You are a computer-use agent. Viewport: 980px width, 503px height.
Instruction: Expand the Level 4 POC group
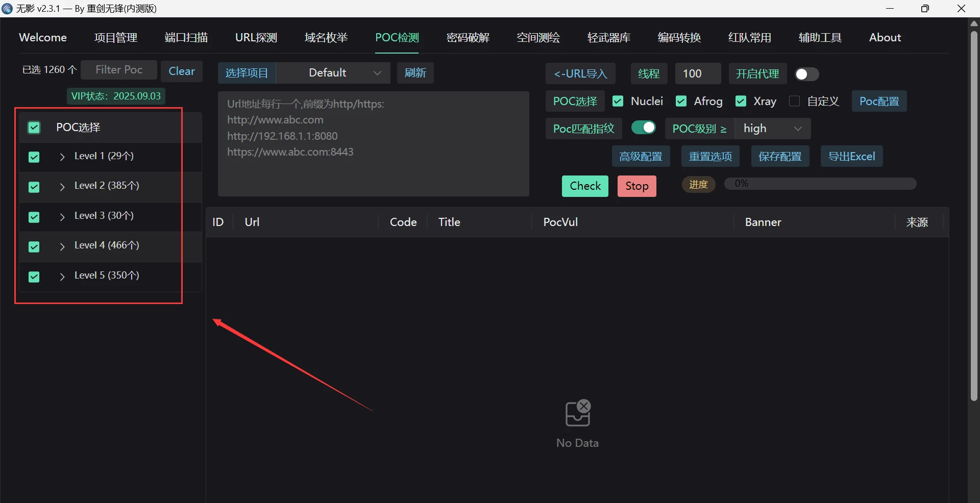(62, 246)
